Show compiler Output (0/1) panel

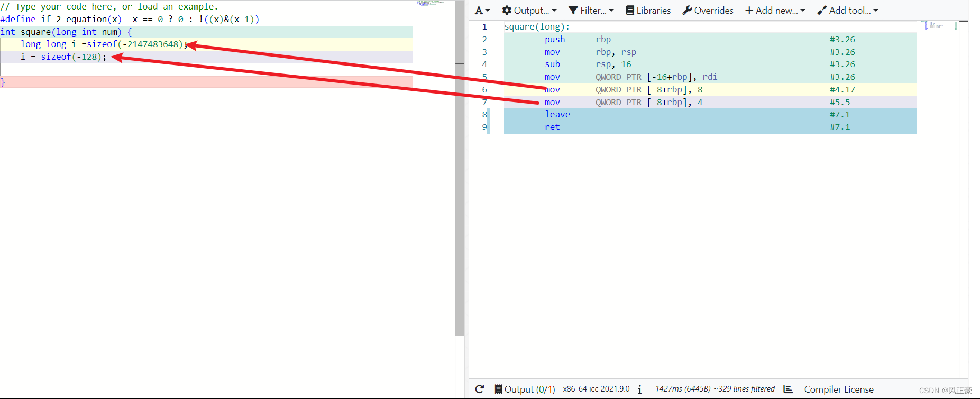525,389
